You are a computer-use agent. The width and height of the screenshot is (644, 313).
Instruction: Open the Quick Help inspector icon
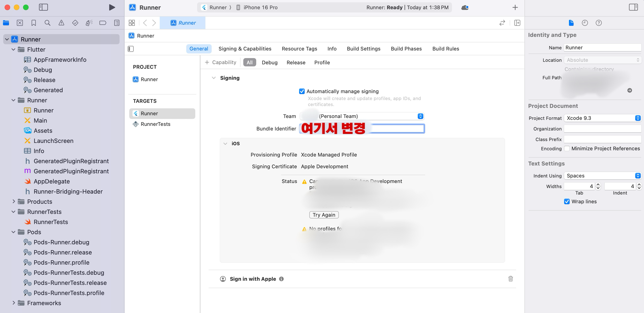(x=598, y=23)
